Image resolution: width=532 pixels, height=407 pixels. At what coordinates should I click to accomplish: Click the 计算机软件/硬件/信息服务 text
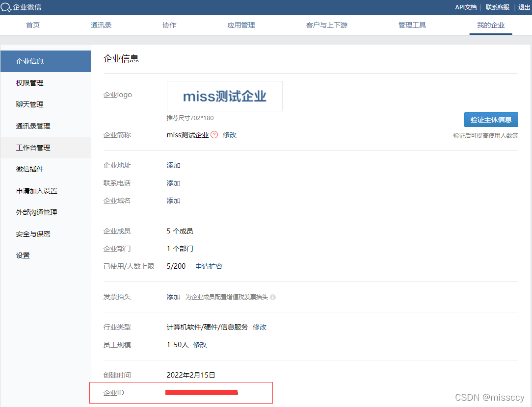click(x=207, y=327)
